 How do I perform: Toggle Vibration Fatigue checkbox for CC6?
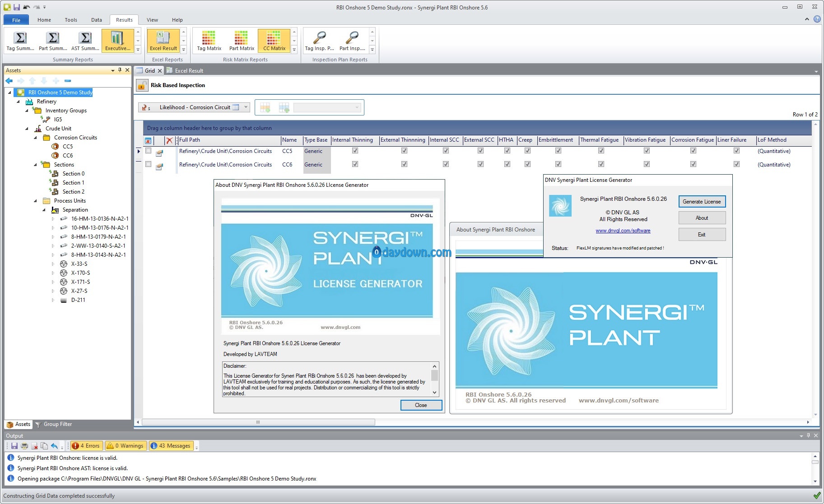(x=647, y=164)
